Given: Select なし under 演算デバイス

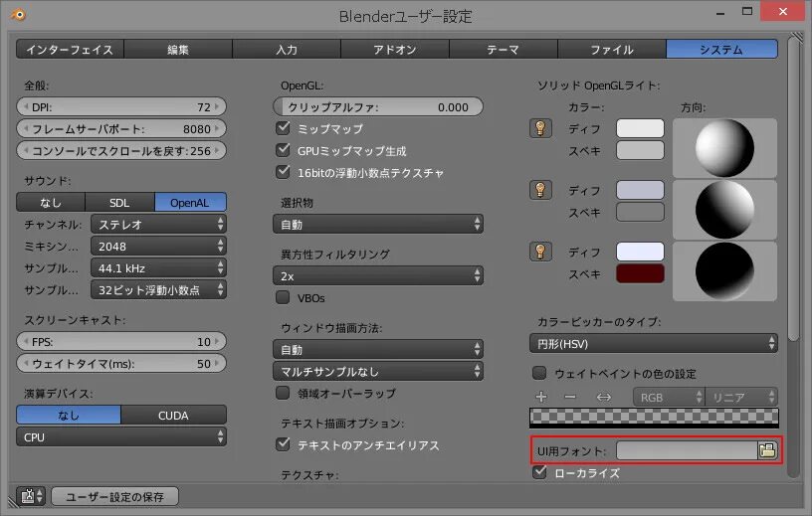Looking at the screenshot, I should pos(69,415).
